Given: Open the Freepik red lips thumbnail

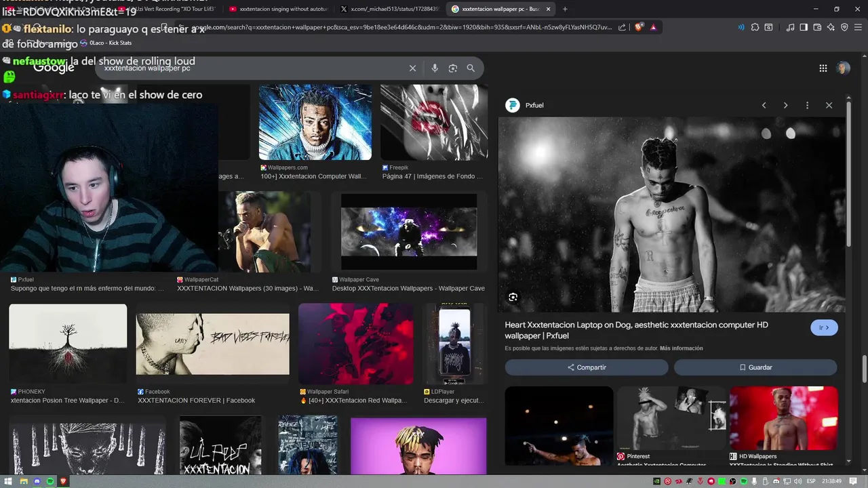Looking at the screenshot, I should (434, 122).
